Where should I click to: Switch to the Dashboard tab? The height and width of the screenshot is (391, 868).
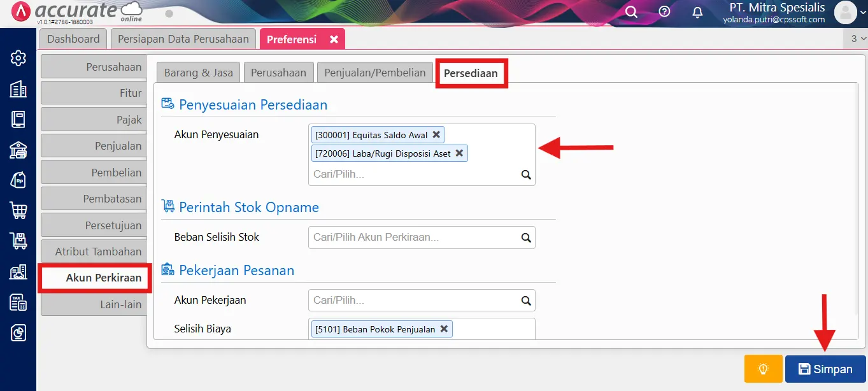(73, 39)
